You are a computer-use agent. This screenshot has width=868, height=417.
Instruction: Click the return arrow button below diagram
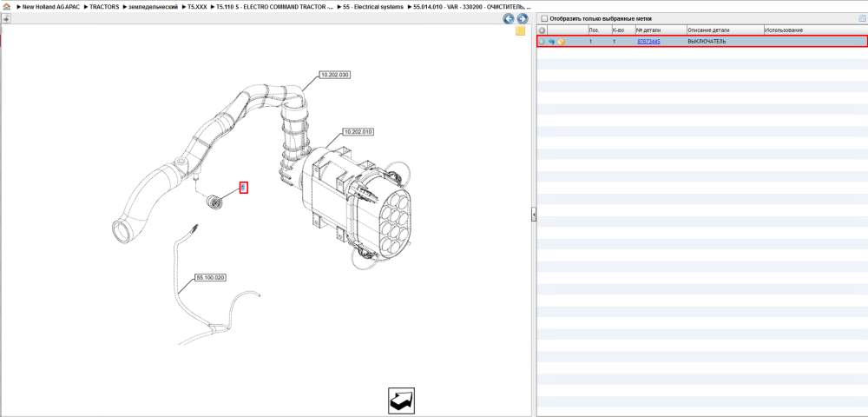coord(401,401)
